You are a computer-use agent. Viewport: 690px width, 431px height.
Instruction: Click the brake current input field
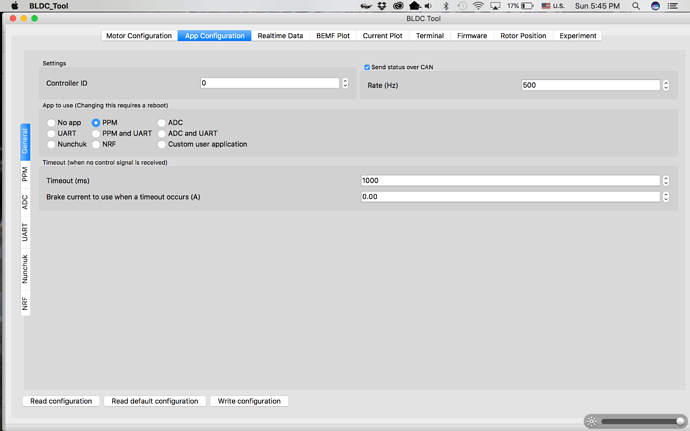[510, 197]
